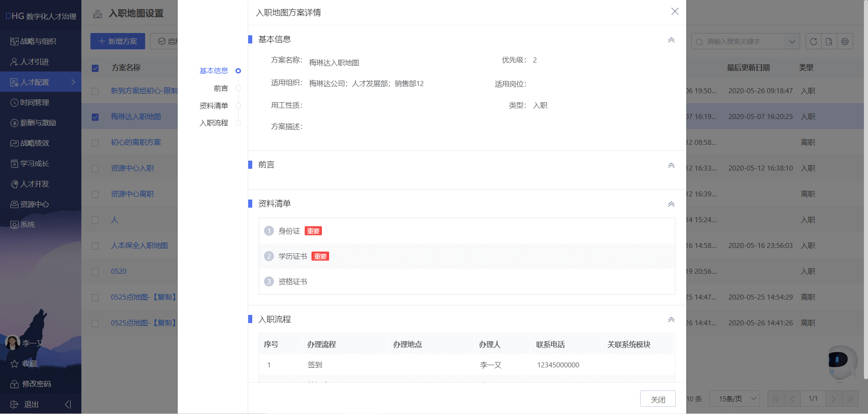Image resolution: width=868 pixels, height=414 pixels.
Task: Collapse the 资料清单 section
Action: pos(671,204)
